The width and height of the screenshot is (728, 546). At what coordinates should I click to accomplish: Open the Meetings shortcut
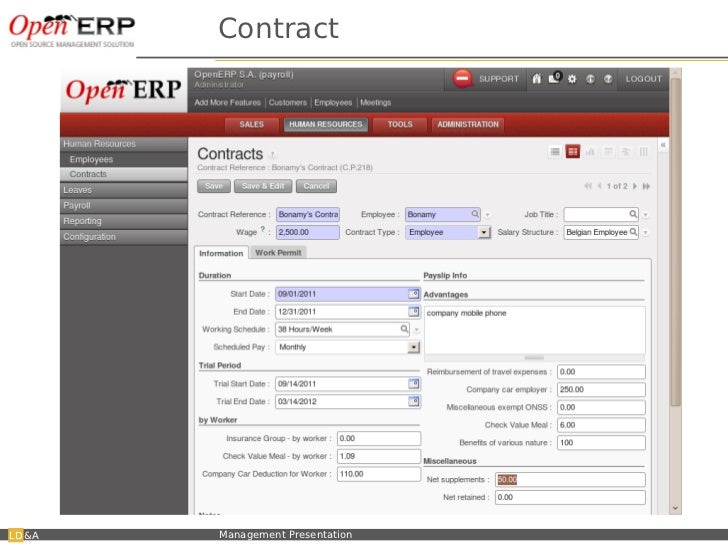pos(376,102)
